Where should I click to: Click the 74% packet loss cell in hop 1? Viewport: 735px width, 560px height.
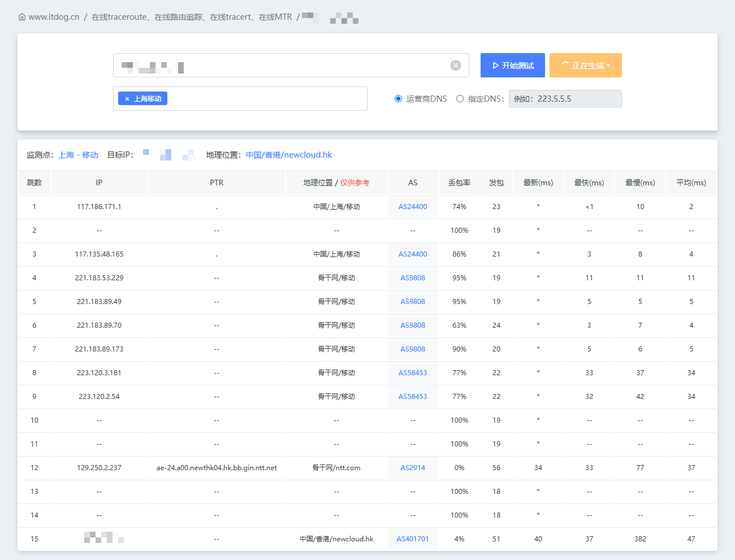[459, 207]
